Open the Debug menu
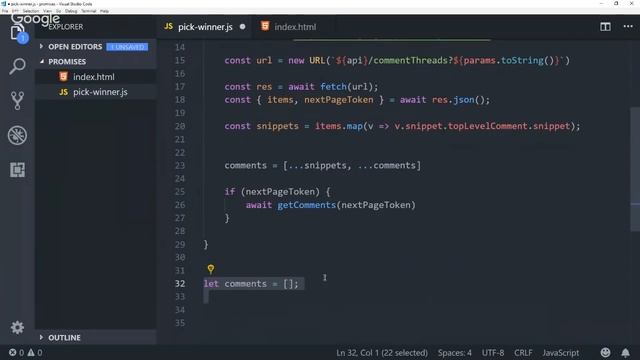The image size is (640, 360). tap(71, 11)
